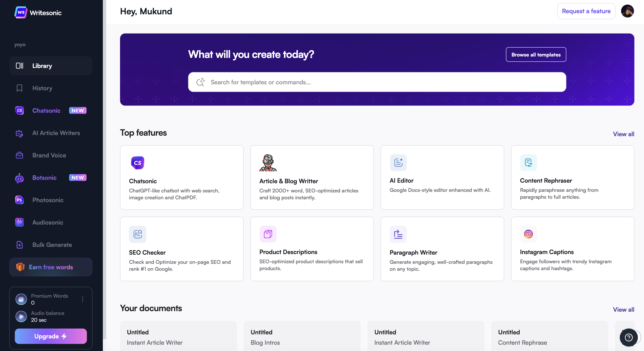Click the template search field
Viewport: 644px width, 351px height.
click(x=377, y=82)
